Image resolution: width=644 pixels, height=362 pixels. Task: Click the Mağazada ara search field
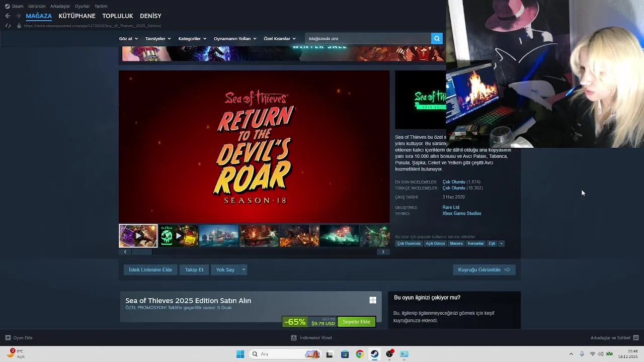tap(368, 38)
